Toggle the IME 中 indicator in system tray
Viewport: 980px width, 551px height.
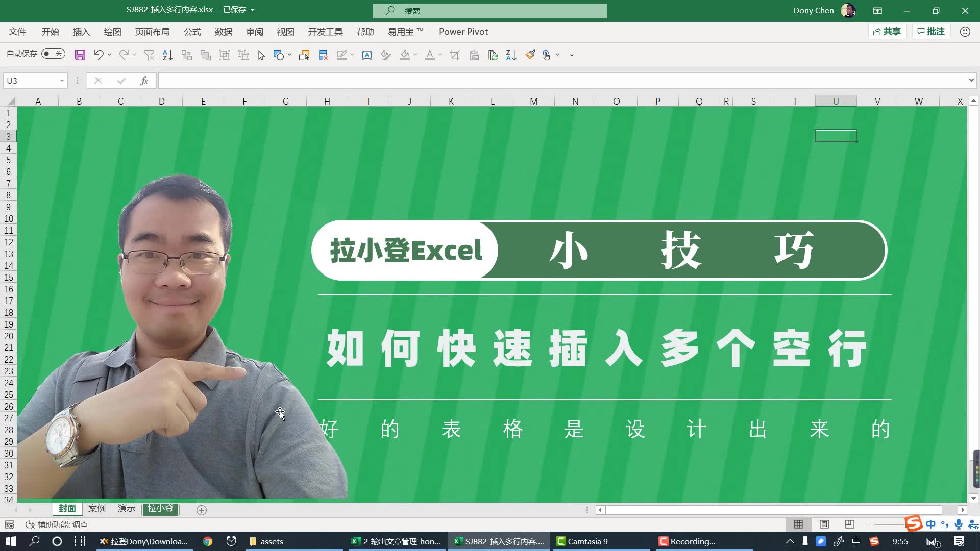[x=856, y=541]
